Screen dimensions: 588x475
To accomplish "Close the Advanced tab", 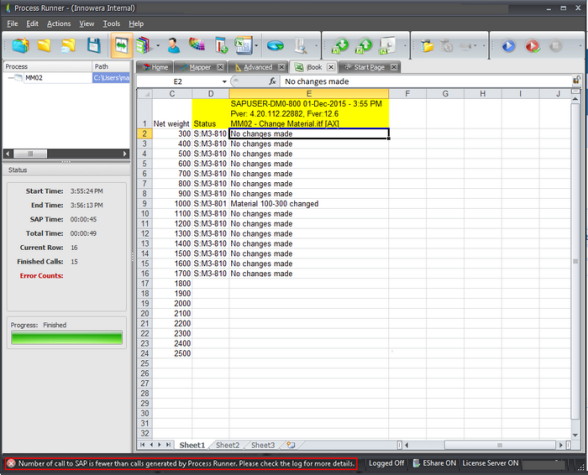I will tap(281, 67).
